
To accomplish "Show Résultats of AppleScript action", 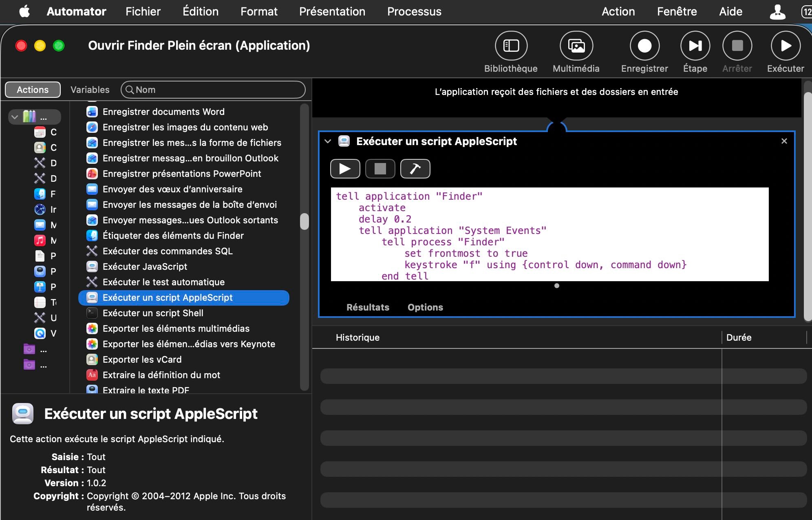I will click(368, 307).
